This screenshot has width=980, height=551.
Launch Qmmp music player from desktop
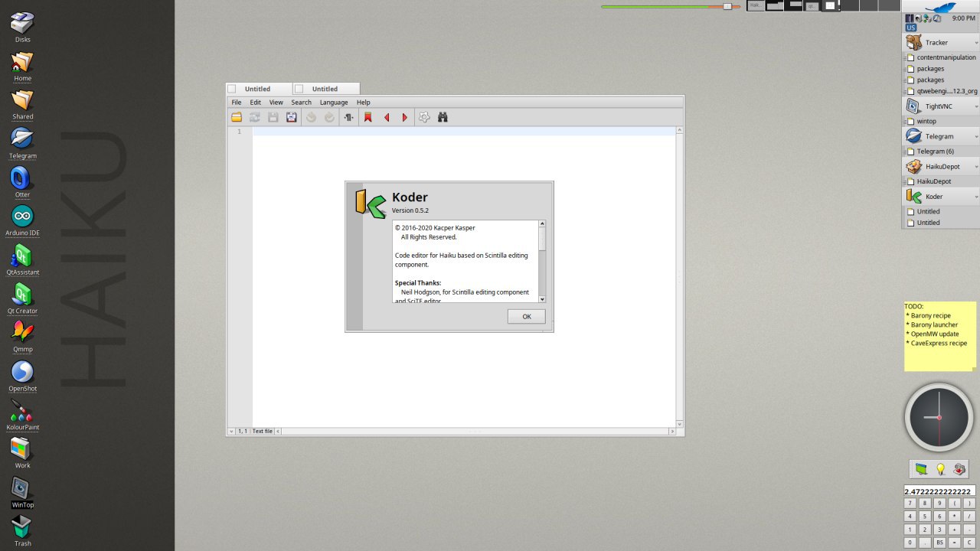coord(22,336)
